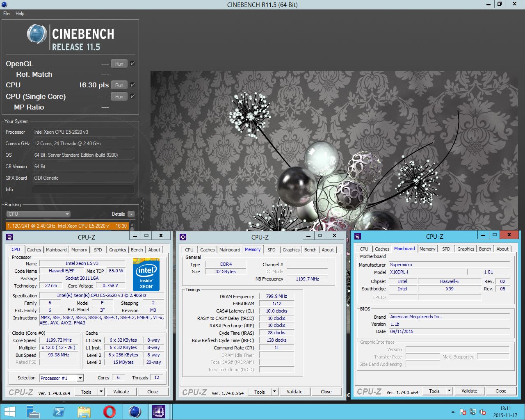Open the Help menu in Cinebench
This screenshot has height=420, width=525.
[x=20, y=14]
